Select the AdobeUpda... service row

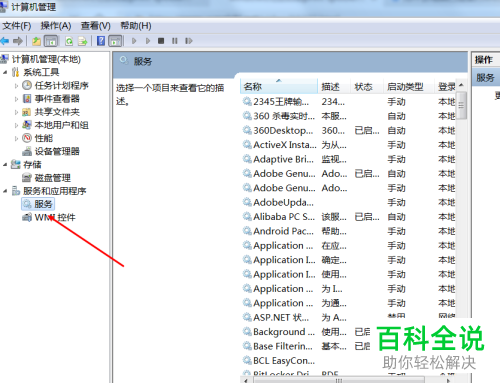(x=348, y=202)
